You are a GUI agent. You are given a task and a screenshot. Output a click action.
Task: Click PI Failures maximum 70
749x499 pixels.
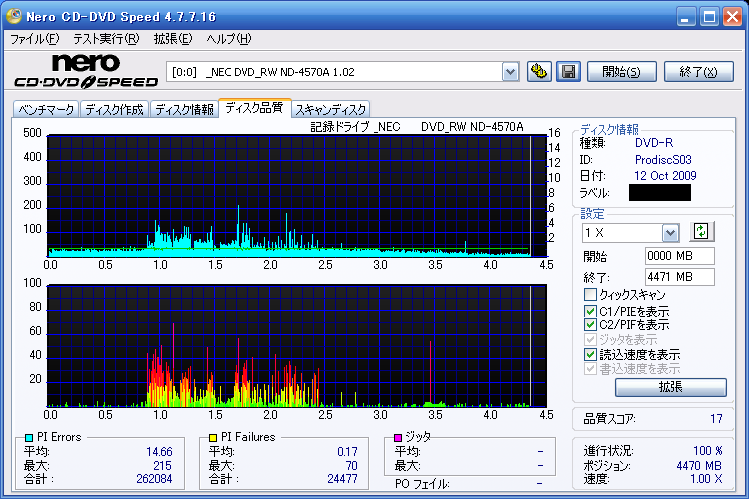(352, 466)
